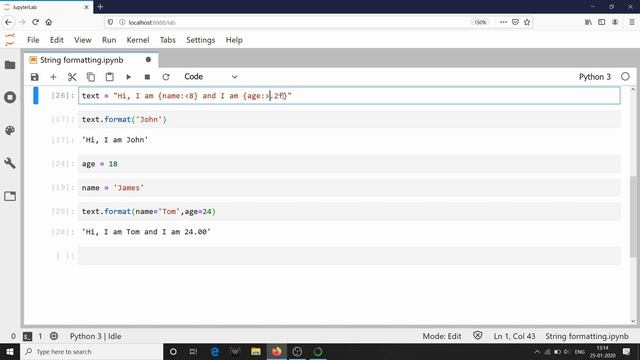Select the text.format(name='Tom',age=24) cell
Image resolution: width=640 pixels, height=360 pixels.
point(349,211)
